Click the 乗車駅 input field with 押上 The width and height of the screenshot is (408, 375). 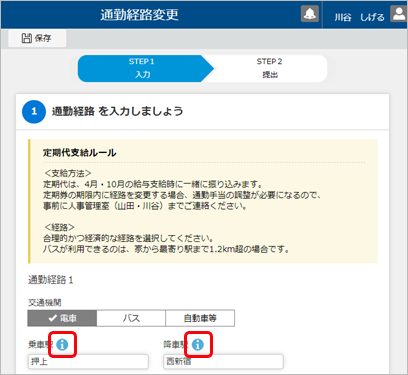pyautogui.click(x=88, y=362)
